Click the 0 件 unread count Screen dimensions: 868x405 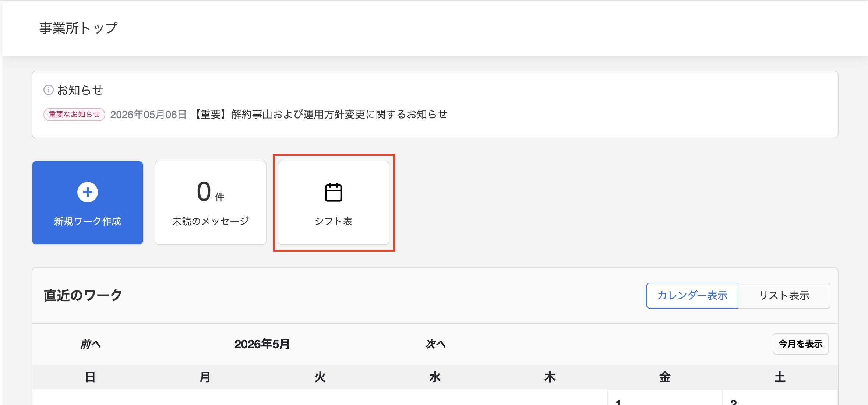point(211,192)
